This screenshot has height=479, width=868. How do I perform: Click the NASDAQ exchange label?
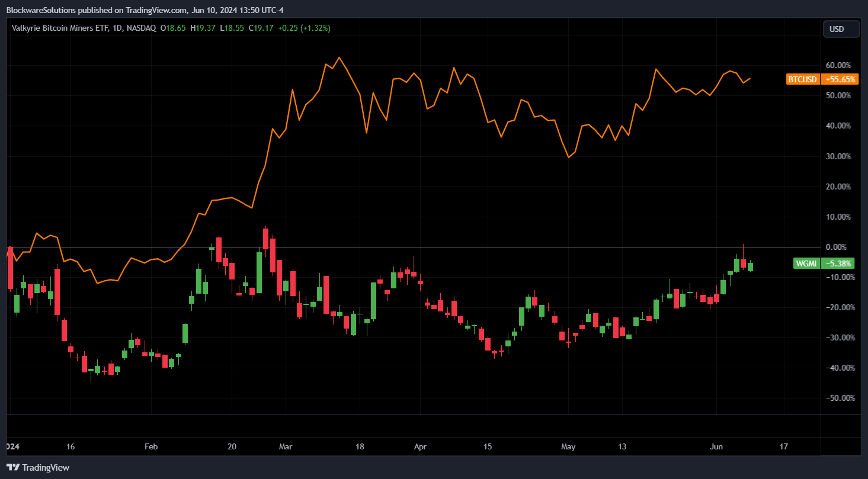pos(142,28)
